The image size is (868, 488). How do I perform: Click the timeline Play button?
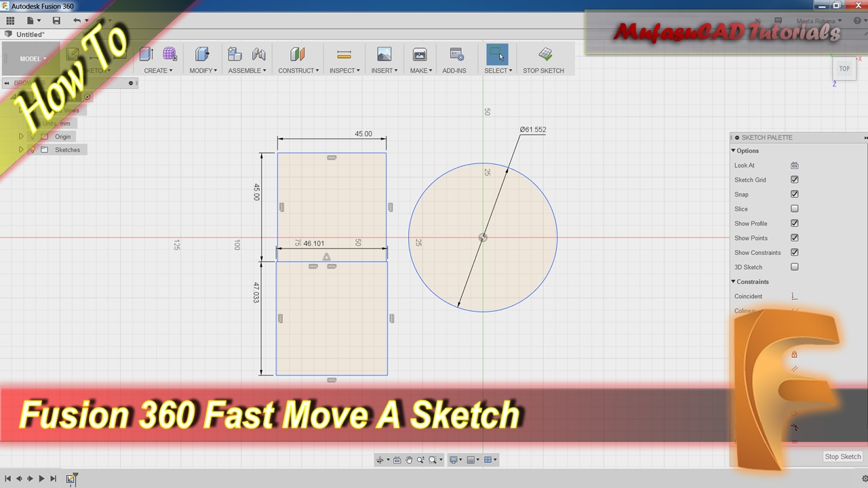(x=41, y=479)
